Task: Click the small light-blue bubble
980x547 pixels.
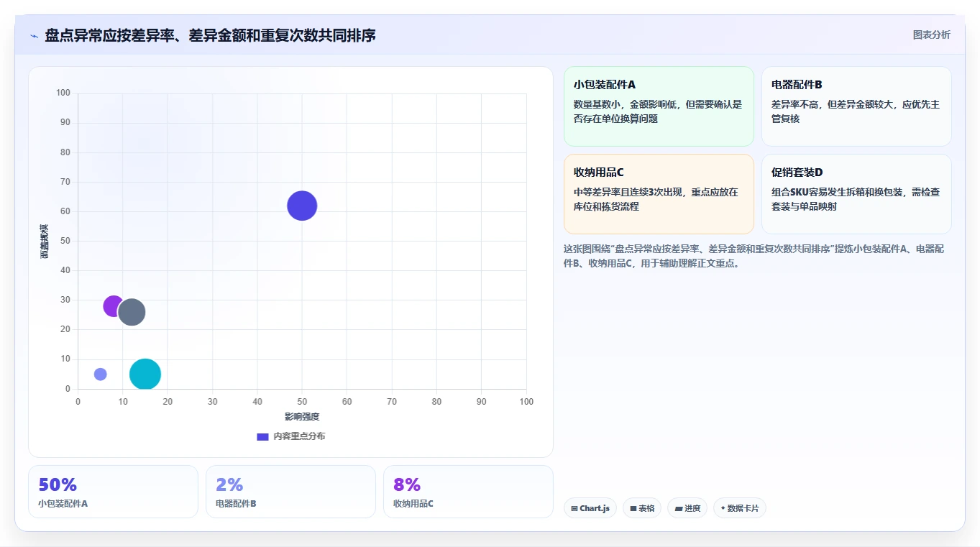Action: (100, 374)
